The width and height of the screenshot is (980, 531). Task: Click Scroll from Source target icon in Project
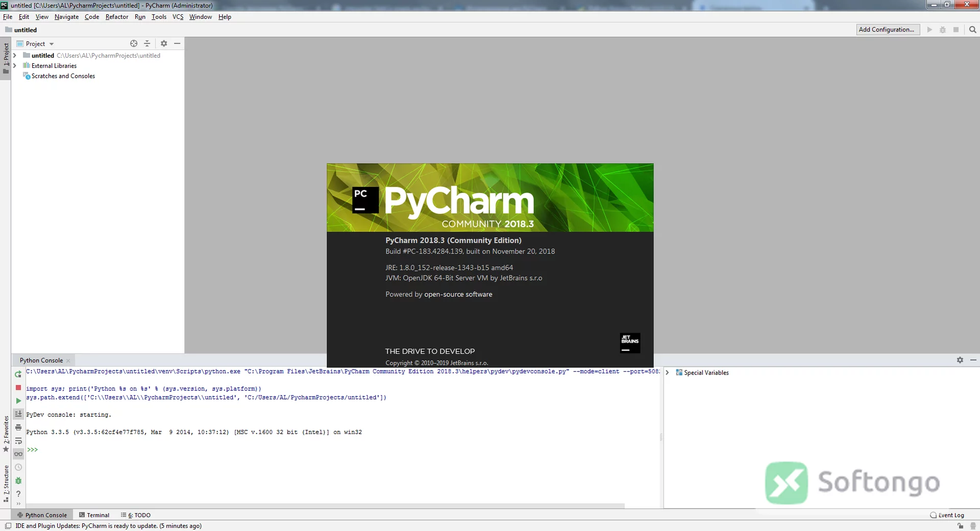click(134, 43)
